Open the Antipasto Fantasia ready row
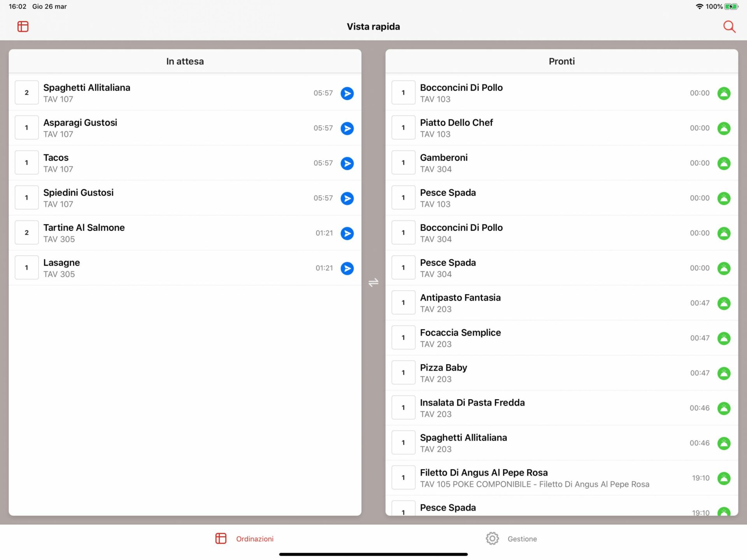 (x=561, y=303)
